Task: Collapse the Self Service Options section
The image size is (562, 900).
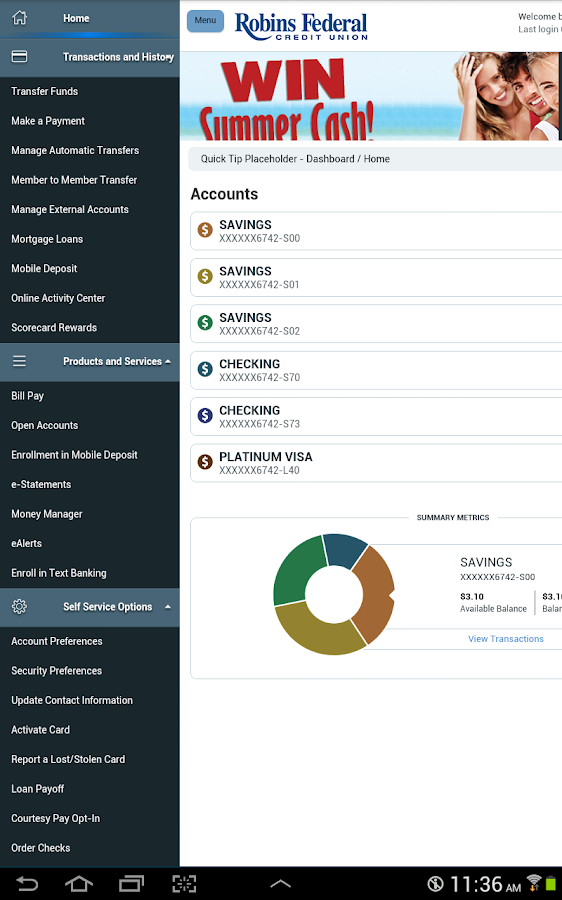Action: coord(168,607)
